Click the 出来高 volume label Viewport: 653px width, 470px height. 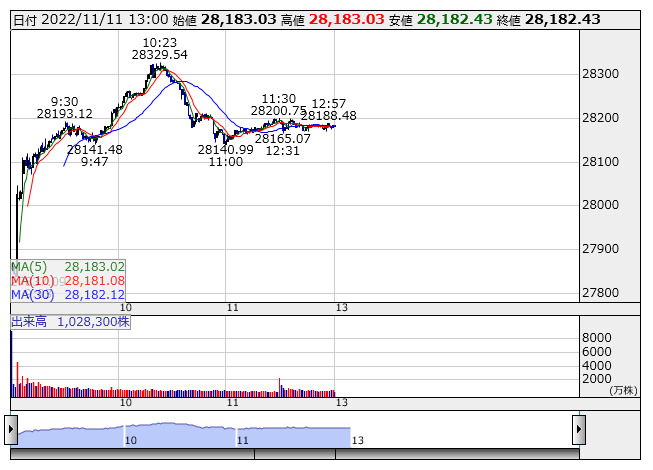(70, 322)
